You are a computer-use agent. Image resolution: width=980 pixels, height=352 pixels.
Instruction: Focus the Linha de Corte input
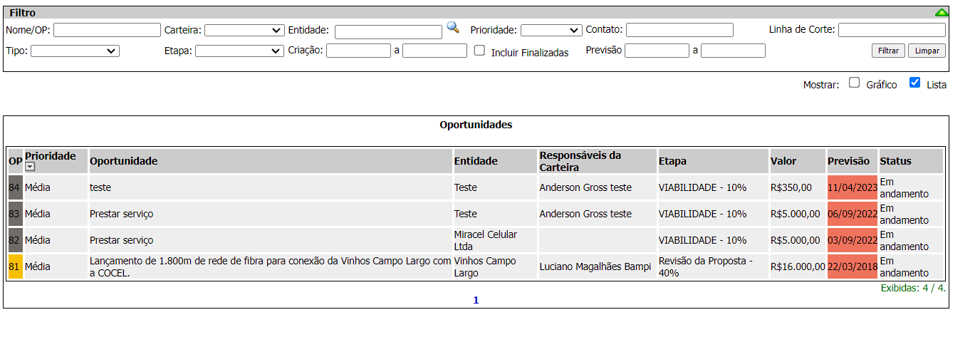(x=892, y=30)
